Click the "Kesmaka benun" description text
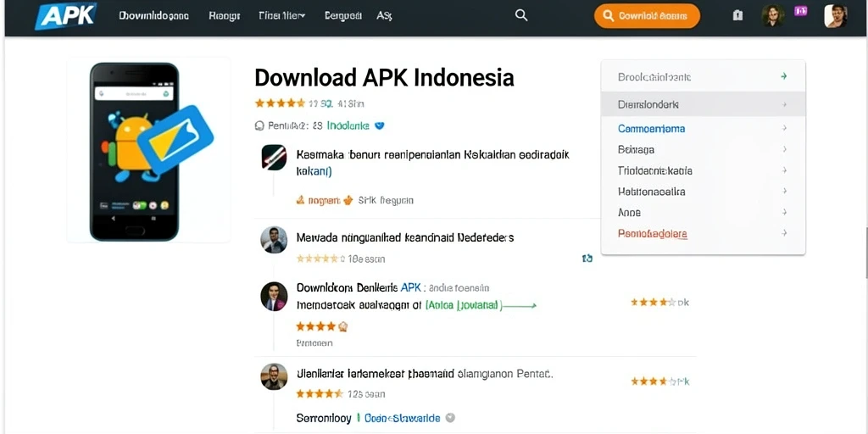Image resolution: width=868 pixels, height=434 pixels. click(x=433, y=163)
